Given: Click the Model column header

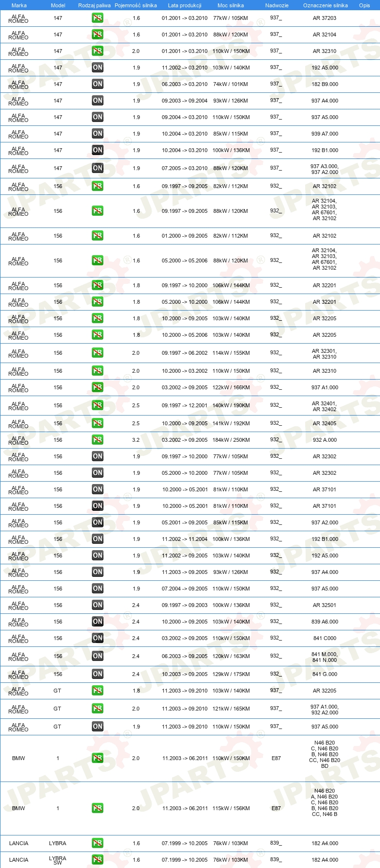Looking at the screenshot, I should (58, 5).
